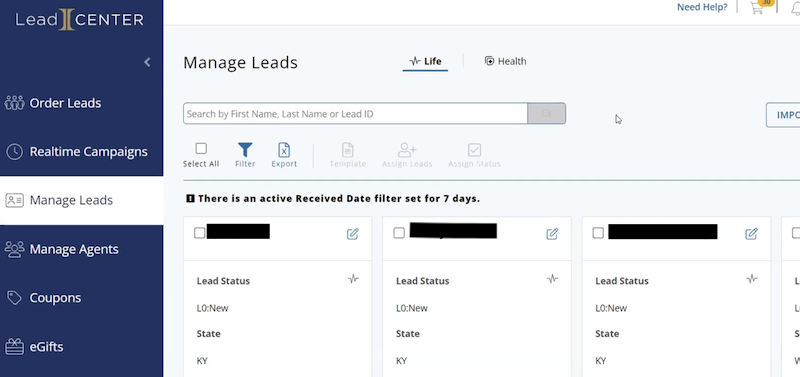Open Order Leads in the sidebar
The image size is (800, 377).
[x=82, y=103]
